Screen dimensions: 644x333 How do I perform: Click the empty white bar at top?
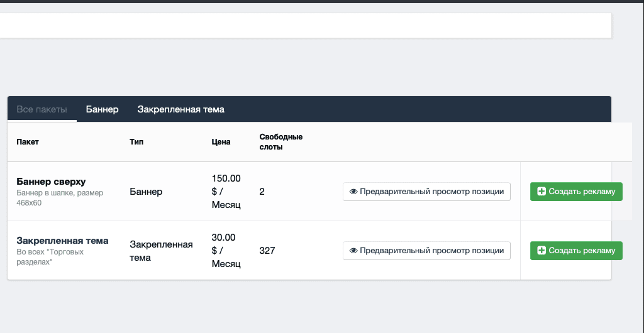[306, 26]
